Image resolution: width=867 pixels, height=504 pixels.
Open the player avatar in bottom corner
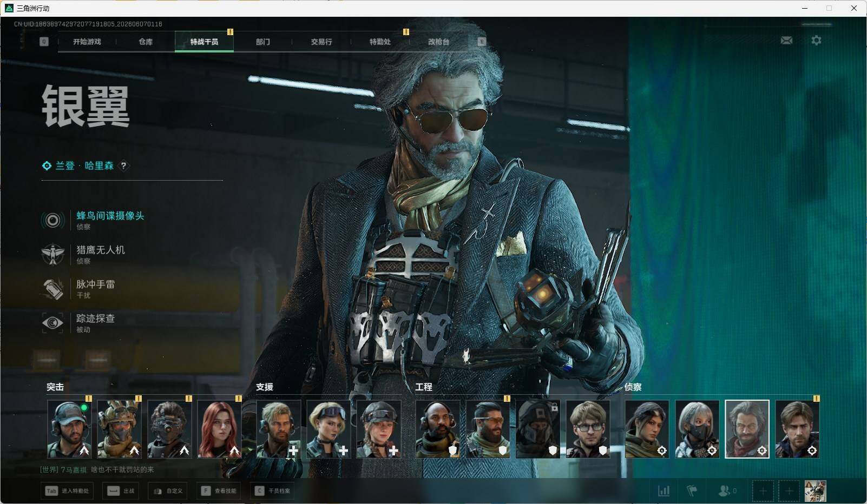pyautogui.click(x=815, y=491)
